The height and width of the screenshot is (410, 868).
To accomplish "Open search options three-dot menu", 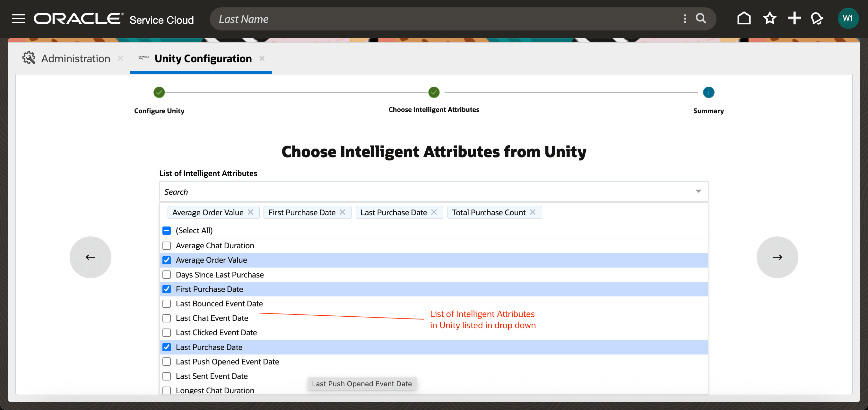I will click(x=685, y=19).
